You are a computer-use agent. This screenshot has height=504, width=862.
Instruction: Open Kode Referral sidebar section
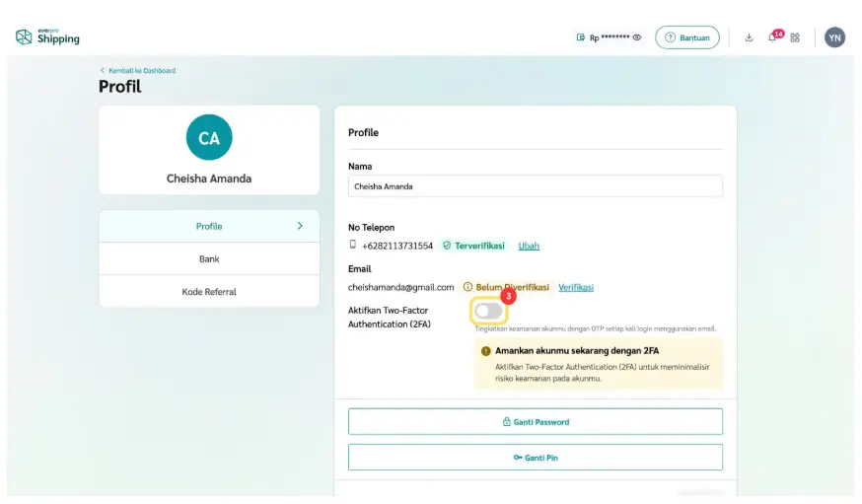pos(209,292)
